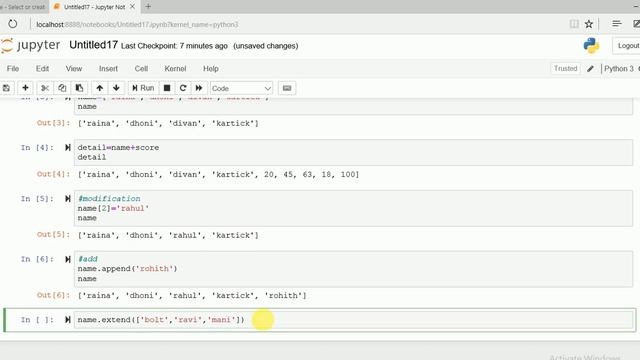Insert cell below with plus icon
The width and height of the screenshot is (640, 360).
(x=25, y=88)
